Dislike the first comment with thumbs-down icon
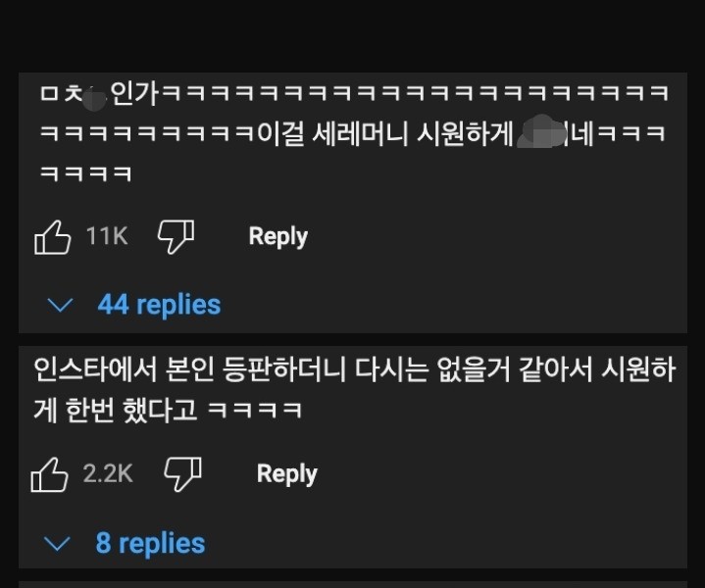Image resolution: width=705 pixels, height=588 pixels. tap(176, 237)
